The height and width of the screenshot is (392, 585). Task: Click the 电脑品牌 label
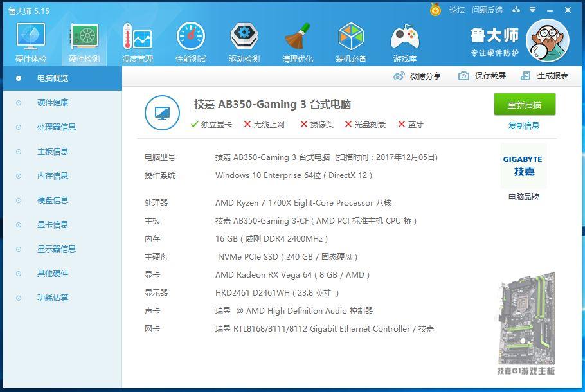[x=524, y=197]
